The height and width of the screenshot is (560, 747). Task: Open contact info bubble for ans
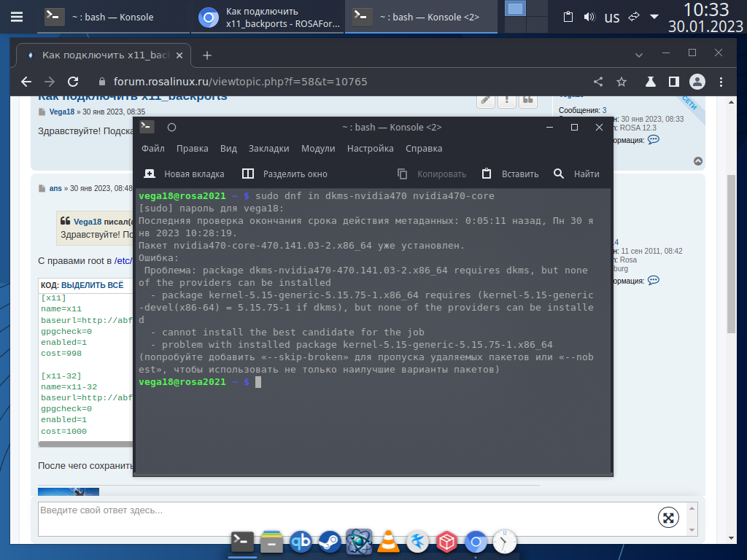654,280
